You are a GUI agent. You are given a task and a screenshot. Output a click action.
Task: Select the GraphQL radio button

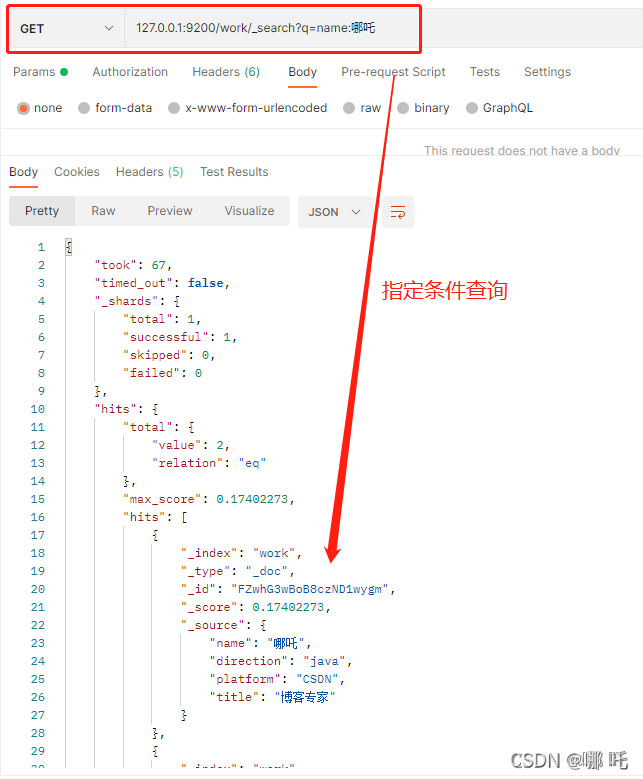[472, 108]
